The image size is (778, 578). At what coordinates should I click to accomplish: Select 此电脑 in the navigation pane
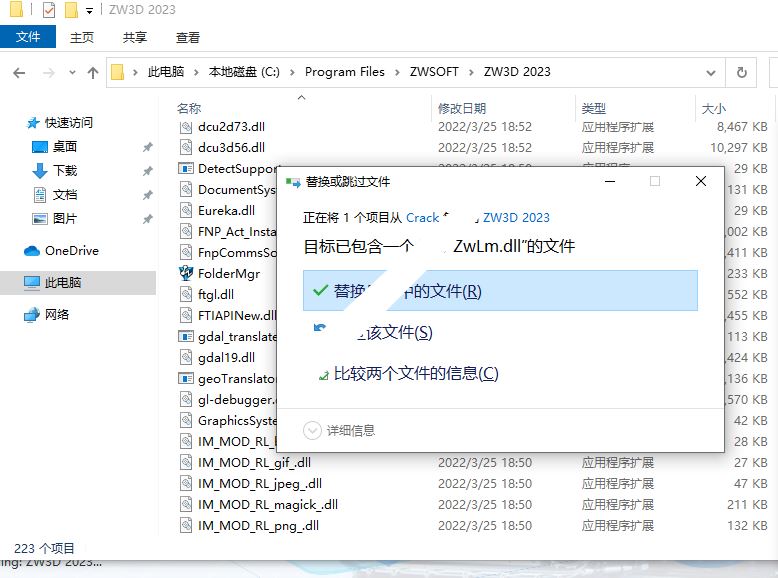[x=63, y=283]
